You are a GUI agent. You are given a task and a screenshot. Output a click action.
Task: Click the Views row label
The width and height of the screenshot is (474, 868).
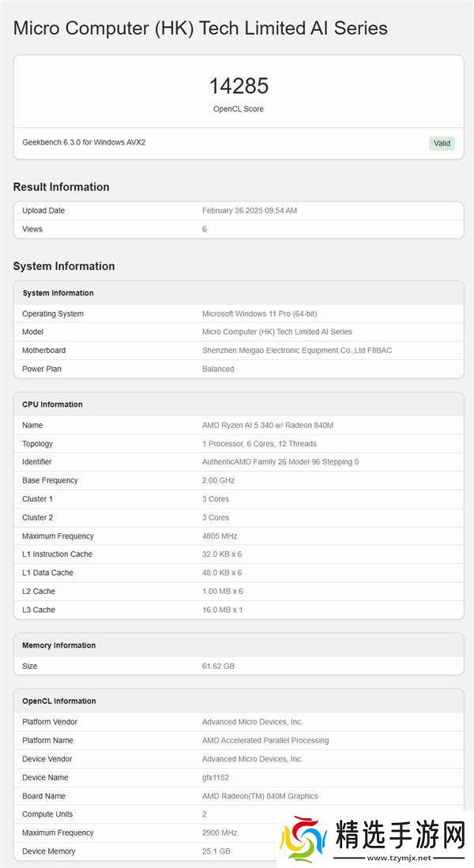coord(32,229)
